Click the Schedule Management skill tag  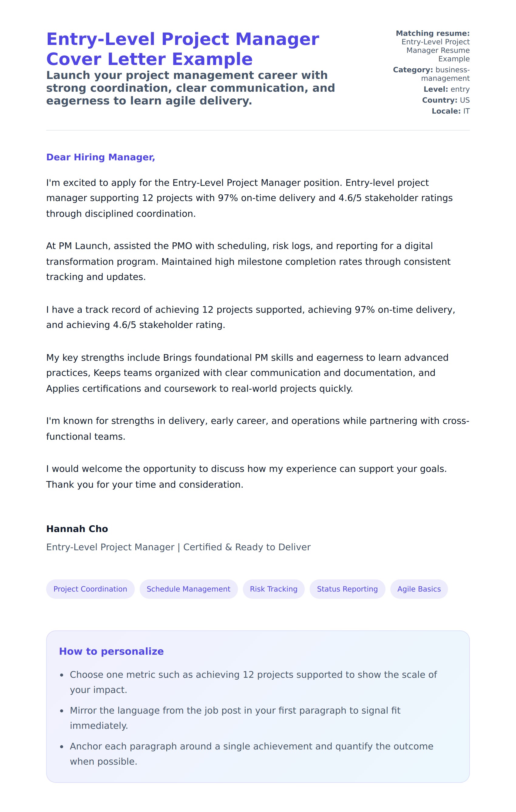(188, 589)
